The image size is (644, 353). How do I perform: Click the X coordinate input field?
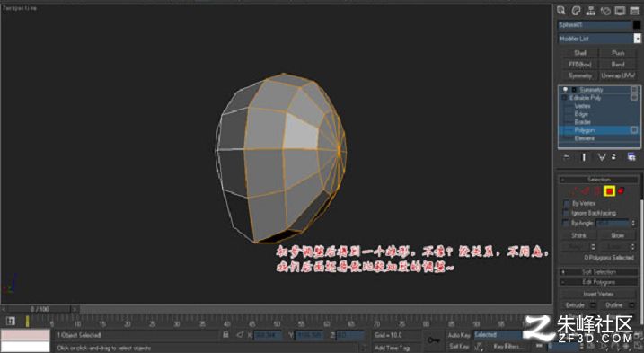pos(268,335)
